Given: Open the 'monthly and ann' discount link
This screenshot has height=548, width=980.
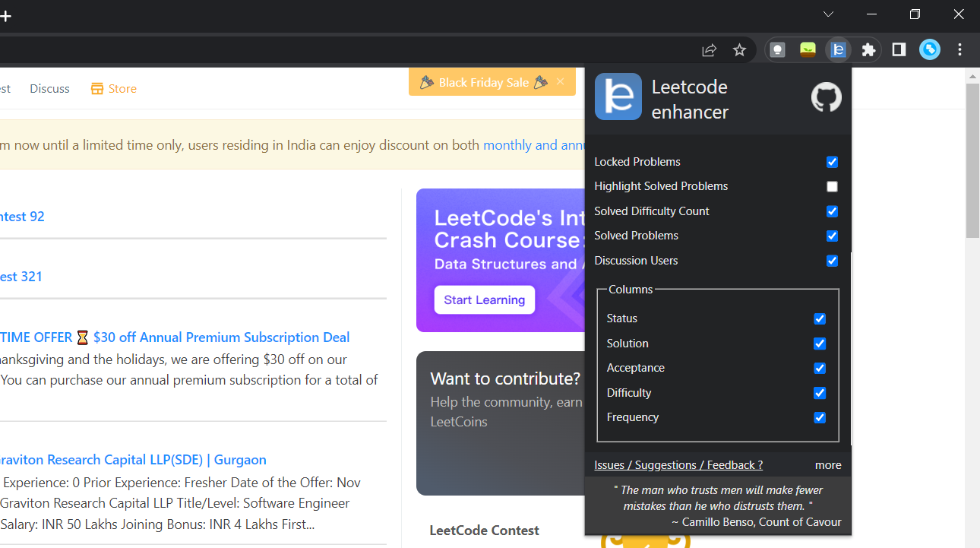Looking at the screenshot, I should pyautogui.click(x=534, y=145).
